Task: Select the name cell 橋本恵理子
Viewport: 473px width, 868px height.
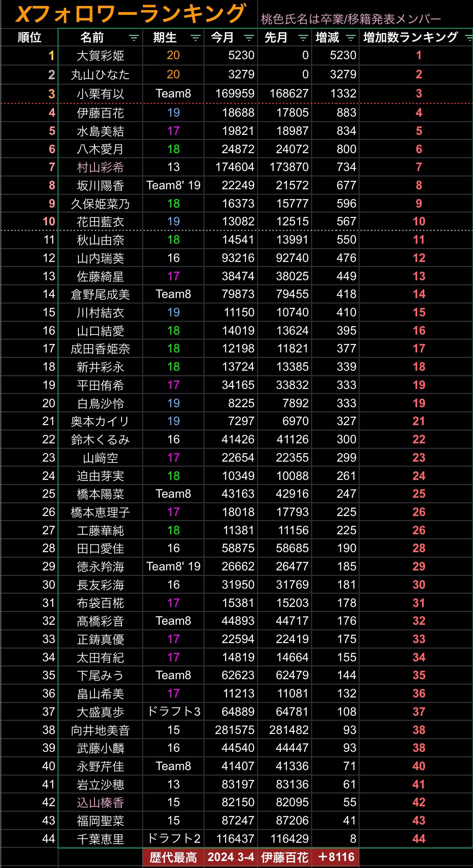Action: [100, 512]
